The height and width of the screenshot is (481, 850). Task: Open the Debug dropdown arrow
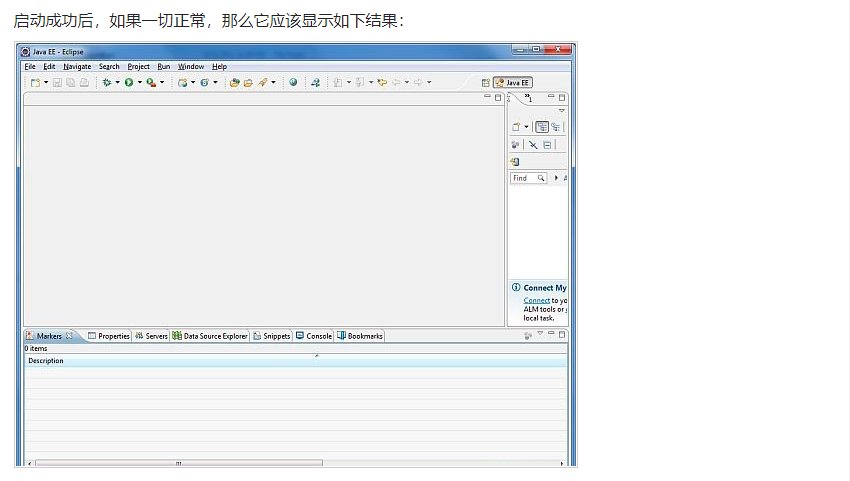pyautogui.click(x=117, y=83)
